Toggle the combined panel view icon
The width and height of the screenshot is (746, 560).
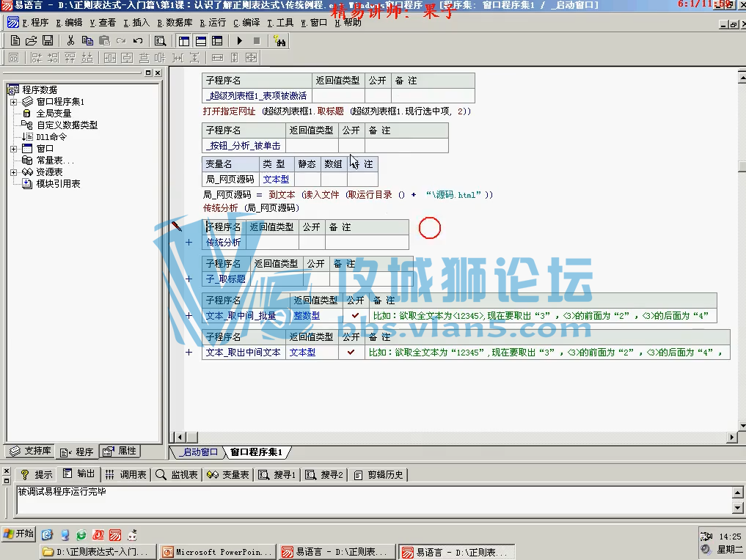pyautogui.click(x=217, y=41)
